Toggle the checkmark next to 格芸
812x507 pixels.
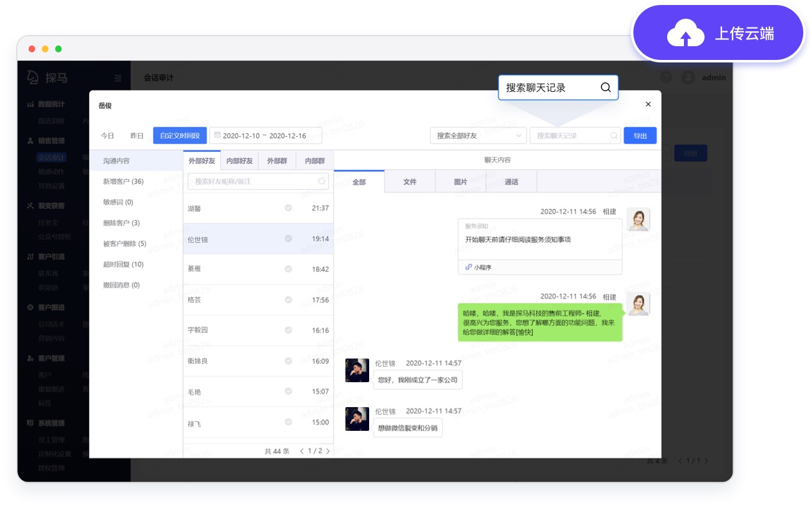288,299
